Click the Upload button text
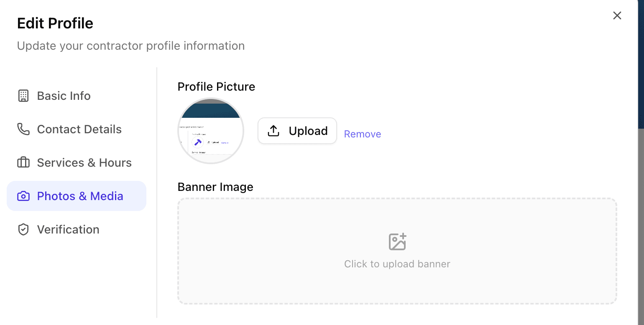This screenshot has width=644, height=325. tap(308, 131)
